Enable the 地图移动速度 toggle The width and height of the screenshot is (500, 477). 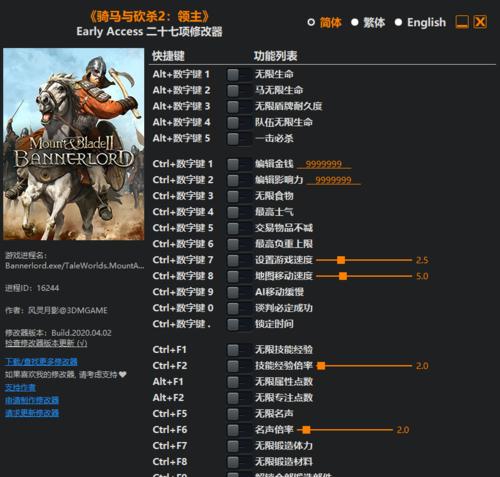[x=239, y=276]
